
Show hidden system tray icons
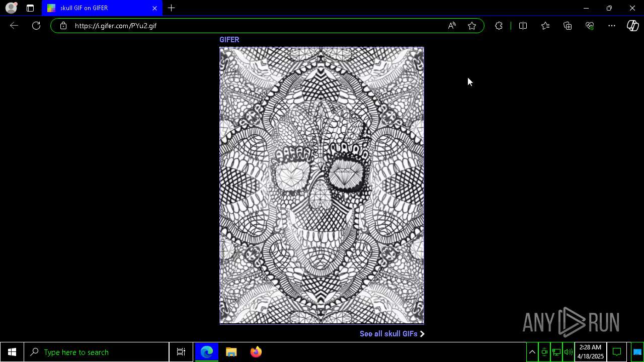[x=532, y=352]
